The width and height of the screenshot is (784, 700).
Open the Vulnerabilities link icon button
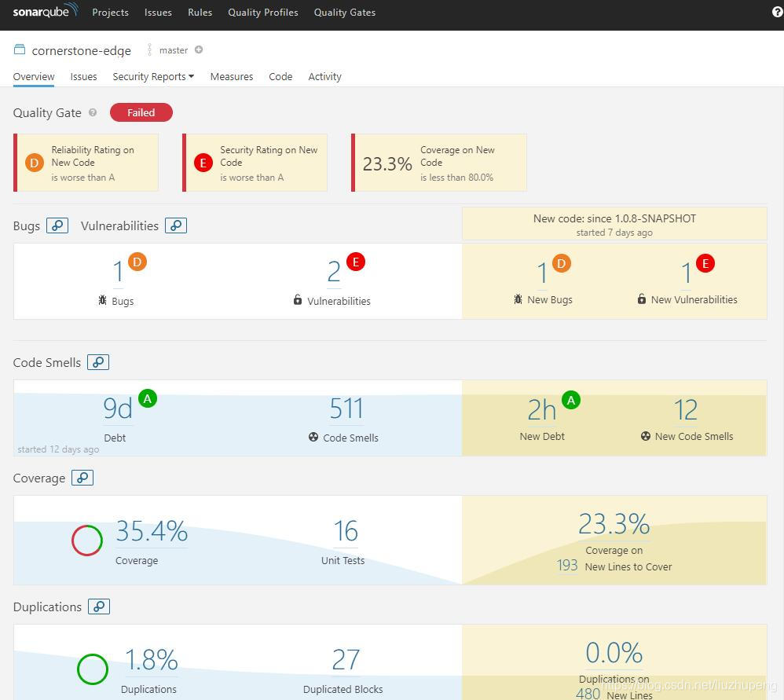[x=176, y=225]
